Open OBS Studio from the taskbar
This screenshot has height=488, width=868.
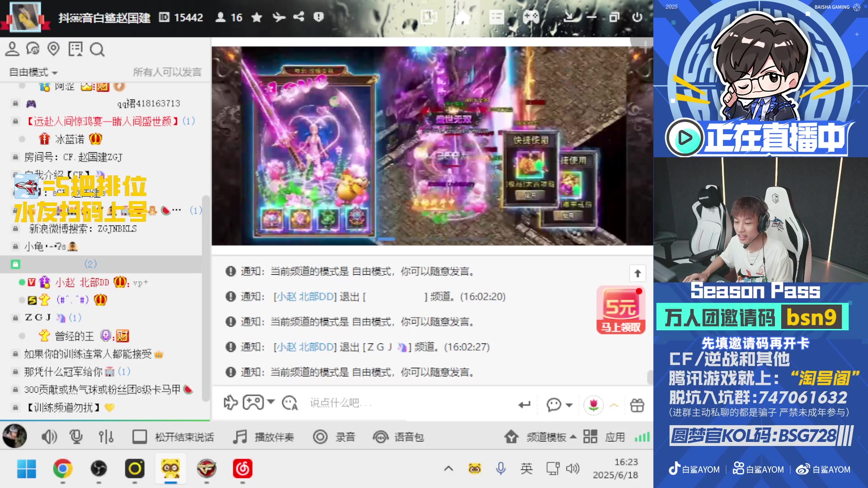click(x=99, y=469)
